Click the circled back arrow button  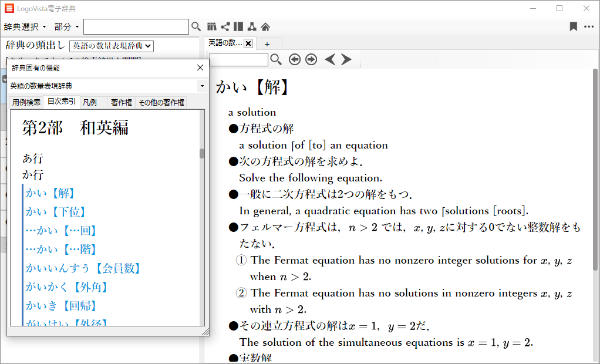295,59
